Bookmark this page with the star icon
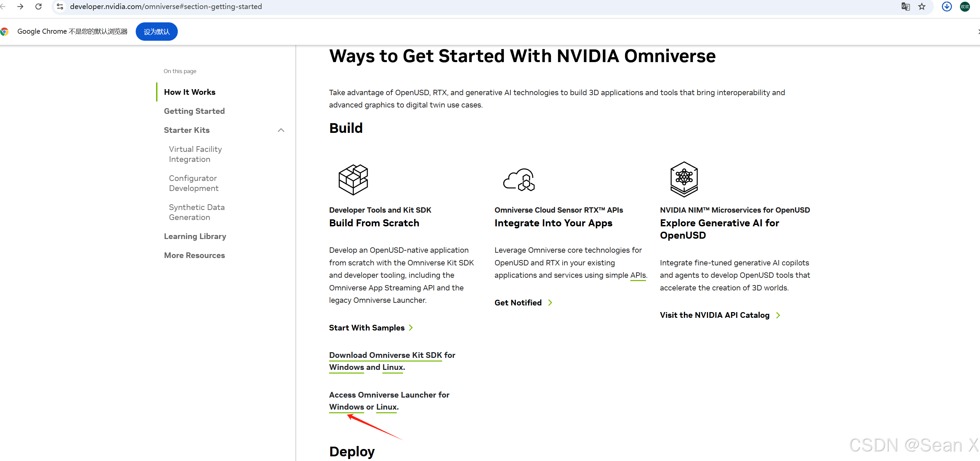Viewport: 980px width, 461px height. [x=922, y=6]
